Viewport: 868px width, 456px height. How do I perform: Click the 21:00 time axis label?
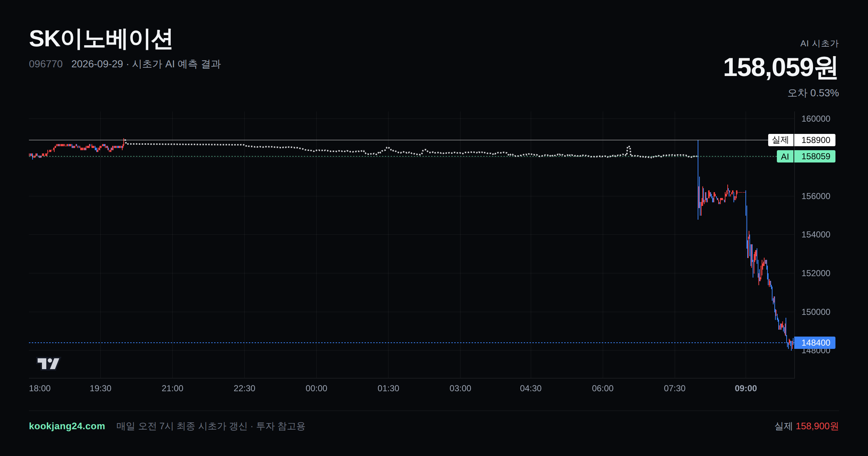[173, 388]
